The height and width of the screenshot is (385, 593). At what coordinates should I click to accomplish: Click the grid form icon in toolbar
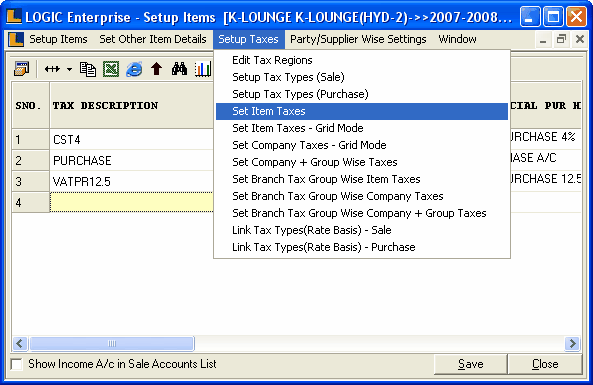[x=22, y=69]
